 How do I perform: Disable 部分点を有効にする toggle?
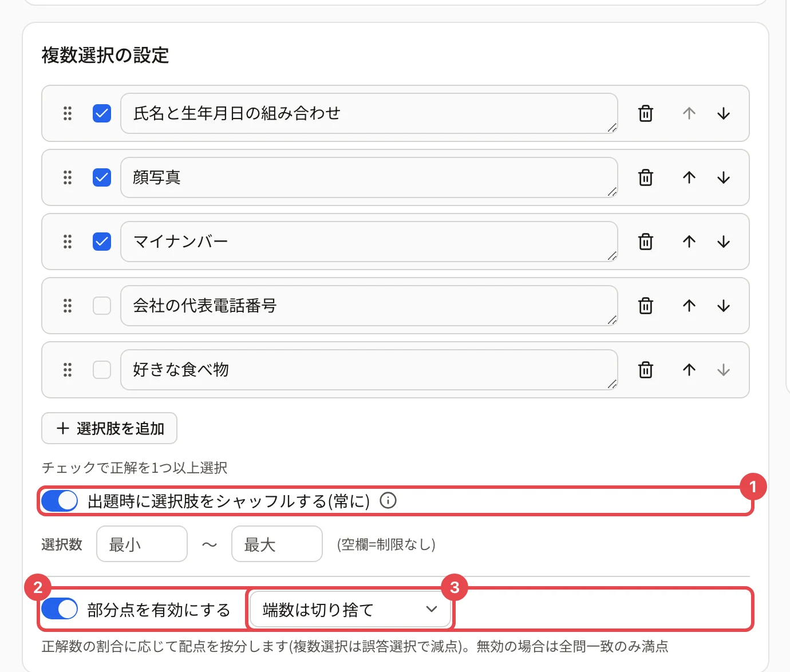[60, 609]
